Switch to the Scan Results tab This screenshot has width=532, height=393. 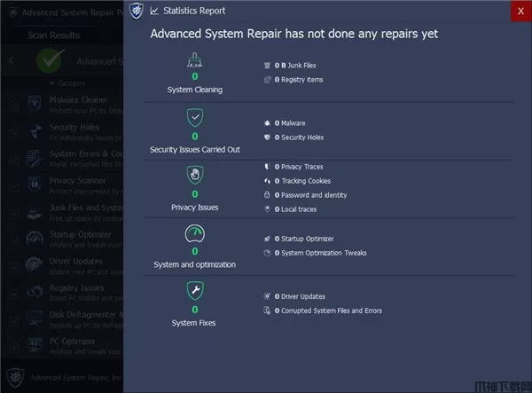click(54, 35)
